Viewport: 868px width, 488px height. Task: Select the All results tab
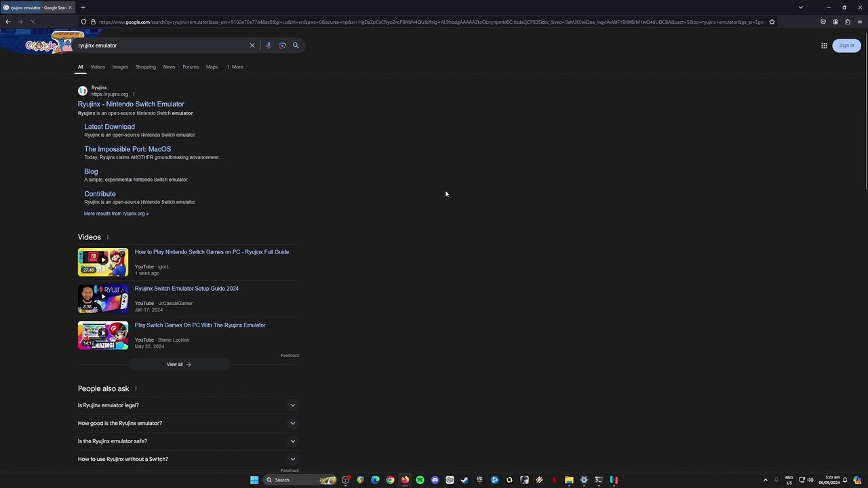(80, 67)
